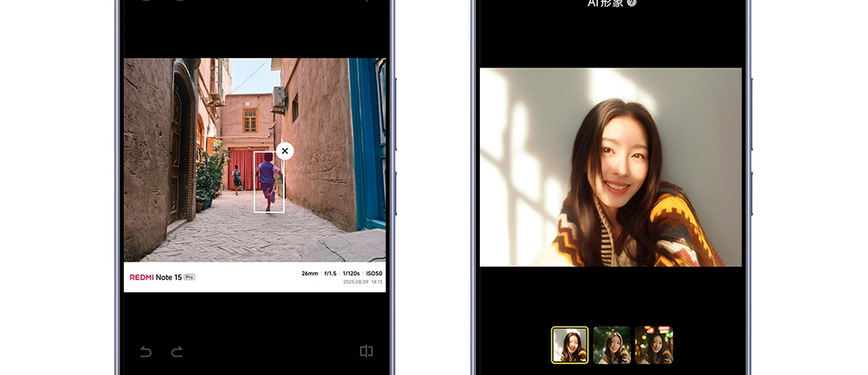Tap the Pro badge in watermark
Image resolution: width=868 pixels, height=375 pixels.
190,277
